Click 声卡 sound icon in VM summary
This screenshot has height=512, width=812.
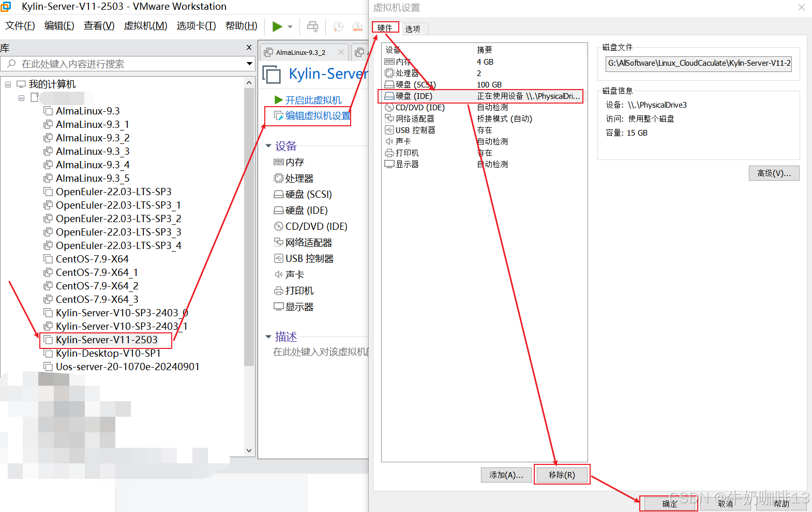[279, 274]
